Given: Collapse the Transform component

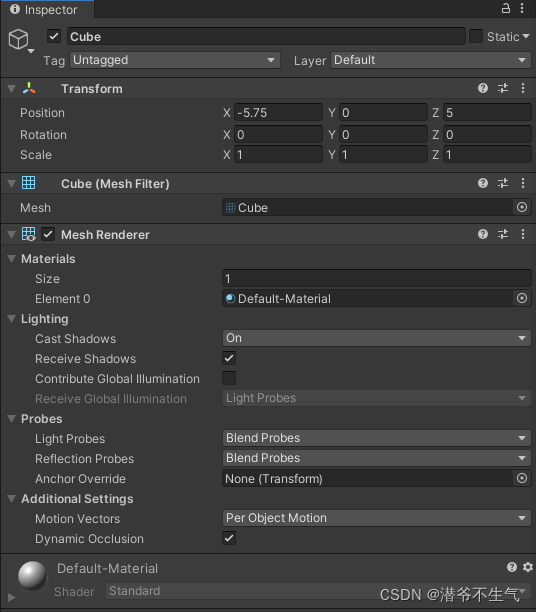Looking at the screenshot, I should 12,89.
